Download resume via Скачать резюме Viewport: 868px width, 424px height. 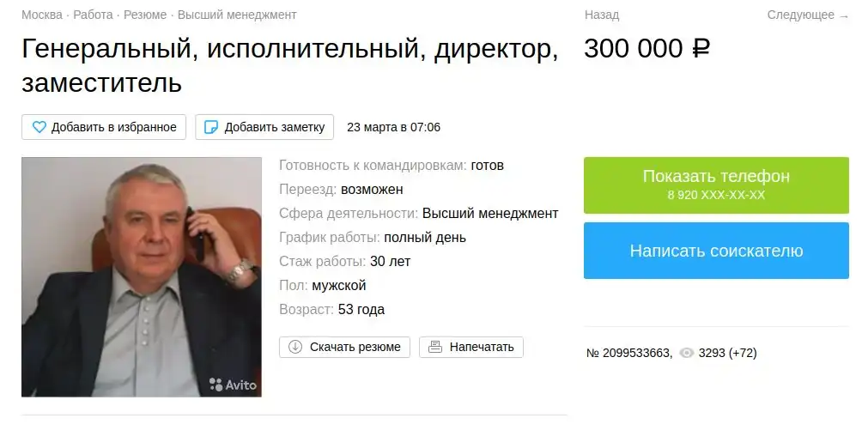tap(344, 347)
